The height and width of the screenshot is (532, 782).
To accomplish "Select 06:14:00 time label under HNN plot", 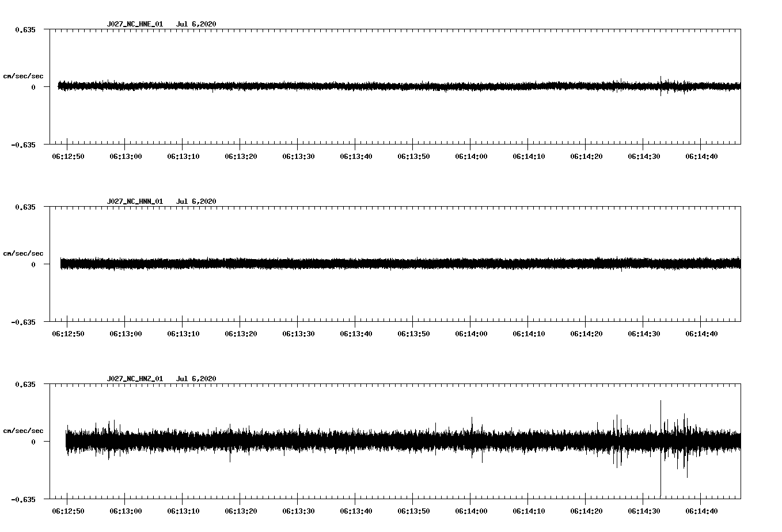I will point(471,334).
